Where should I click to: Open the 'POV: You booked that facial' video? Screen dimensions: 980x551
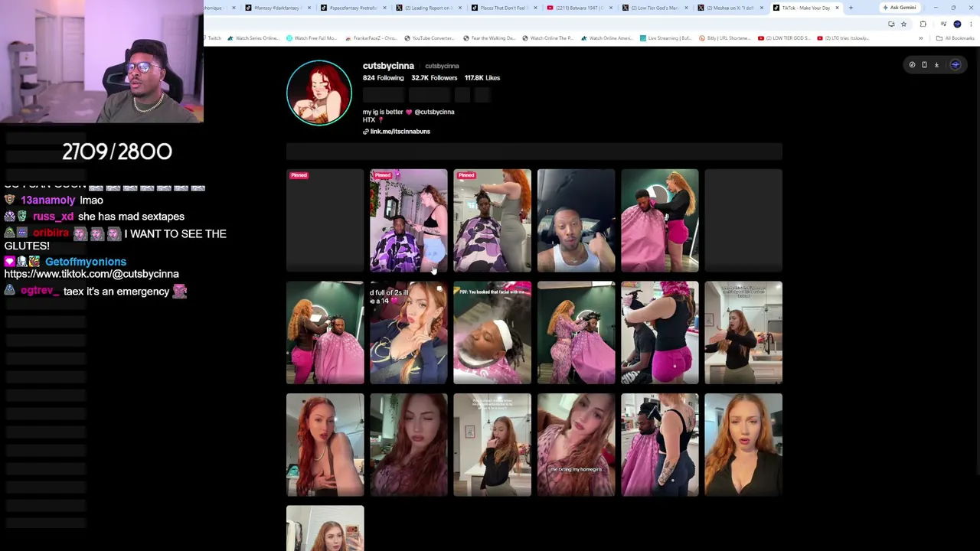[492, 333]
